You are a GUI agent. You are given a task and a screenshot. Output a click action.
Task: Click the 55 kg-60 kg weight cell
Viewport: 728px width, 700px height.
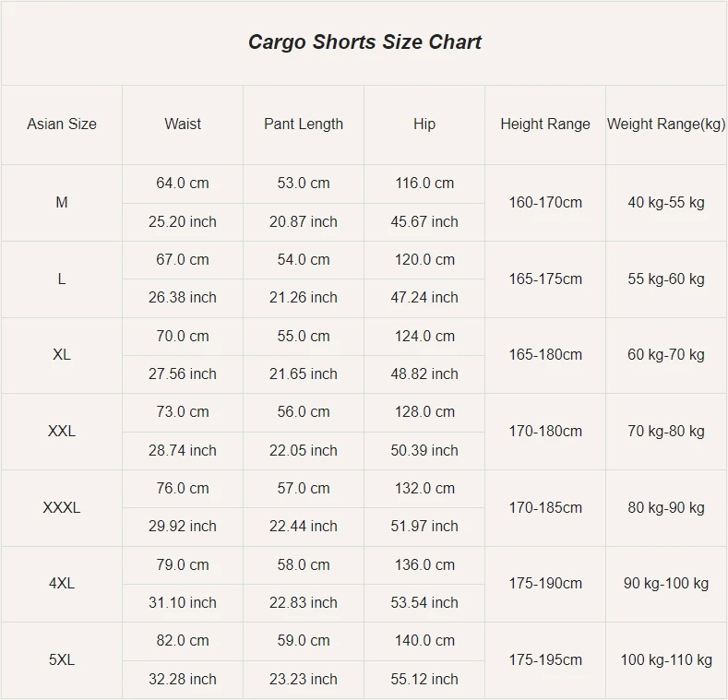pyautogui.click(x=666, y=279)
